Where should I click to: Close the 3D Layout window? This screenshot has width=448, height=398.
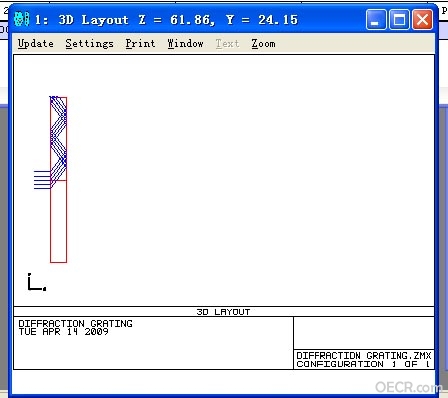pos(422,20)
